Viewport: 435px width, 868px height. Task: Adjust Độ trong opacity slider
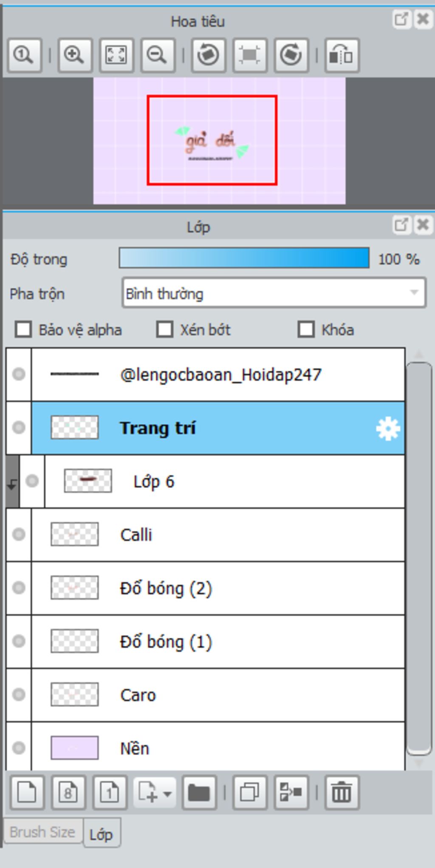pyautogui.click(x=244, y=258)
